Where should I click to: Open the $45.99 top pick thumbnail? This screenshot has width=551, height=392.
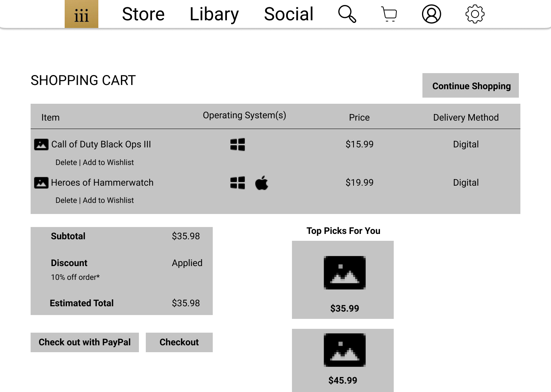point(345,350)
